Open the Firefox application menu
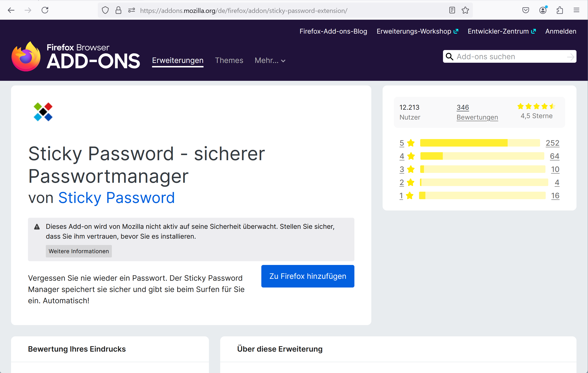588x373 pixels. tap(576, 10)
